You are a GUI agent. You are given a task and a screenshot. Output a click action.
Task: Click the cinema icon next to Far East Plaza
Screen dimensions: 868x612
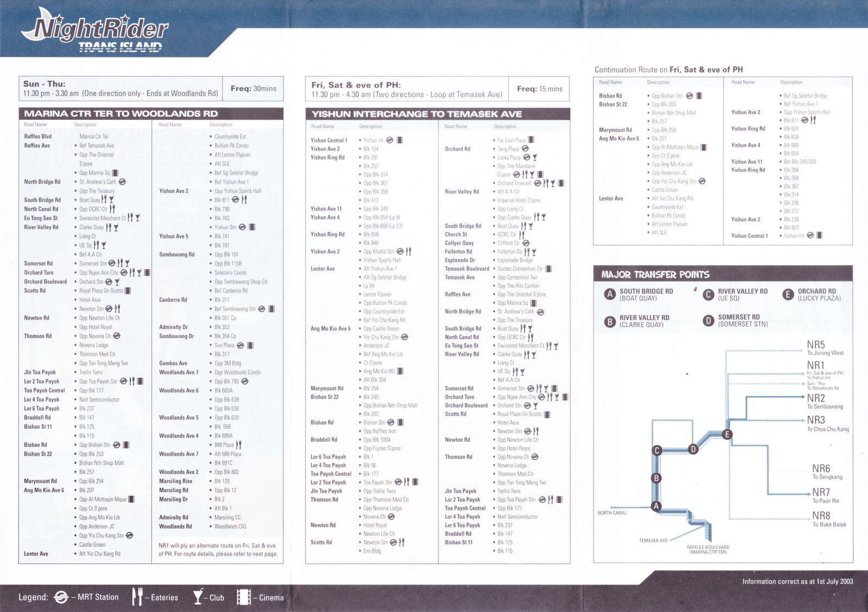[x=531, y=140]
